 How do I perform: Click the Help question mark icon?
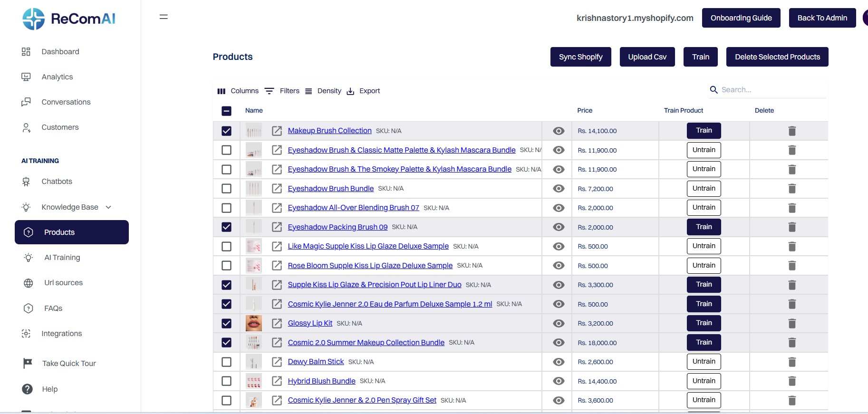click(x=28, y=389)
